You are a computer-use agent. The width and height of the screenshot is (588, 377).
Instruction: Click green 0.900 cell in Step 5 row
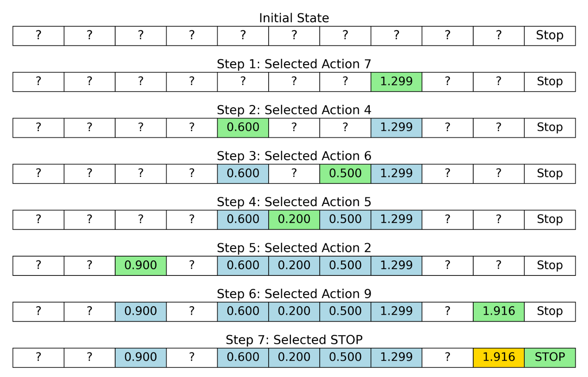click(141, 265)
